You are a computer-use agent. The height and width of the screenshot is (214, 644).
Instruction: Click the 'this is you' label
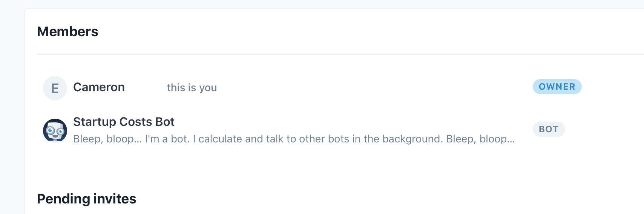click(x=192, y=88)
